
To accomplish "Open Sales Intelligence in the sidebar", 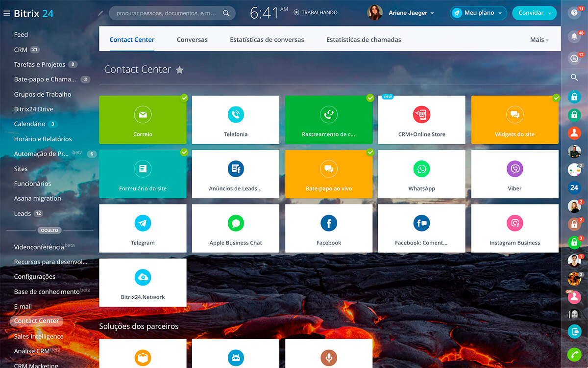I will click(x=39, y=336).
